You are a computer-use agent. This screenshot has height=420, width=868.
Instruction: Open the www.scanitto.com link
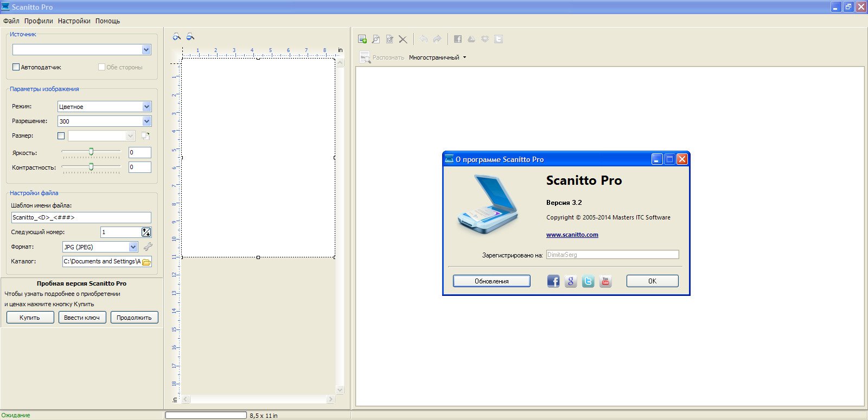572,235
